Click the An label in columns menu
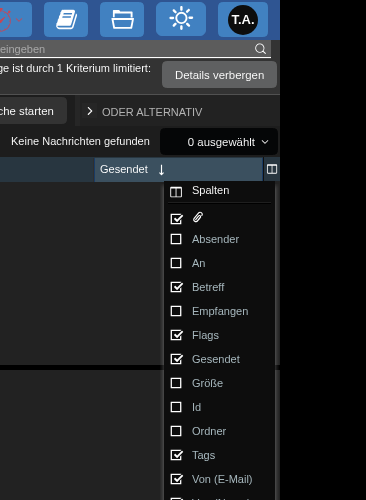366x500 pixels. pos(199,263)
